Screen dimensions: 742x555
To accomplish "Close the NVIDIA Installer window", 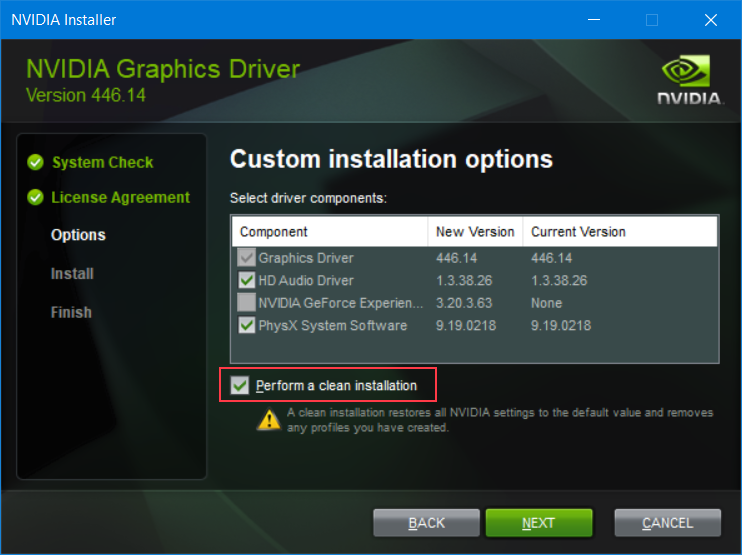I will (711, 20).
